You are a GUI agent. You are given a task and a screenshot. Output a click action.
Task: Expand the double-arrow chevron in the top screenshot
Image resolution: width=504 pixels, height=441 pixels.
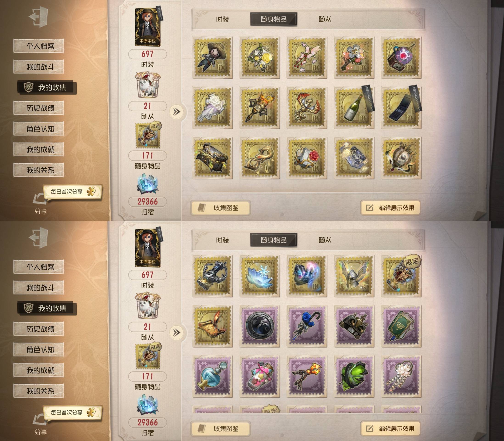point(176,112)
